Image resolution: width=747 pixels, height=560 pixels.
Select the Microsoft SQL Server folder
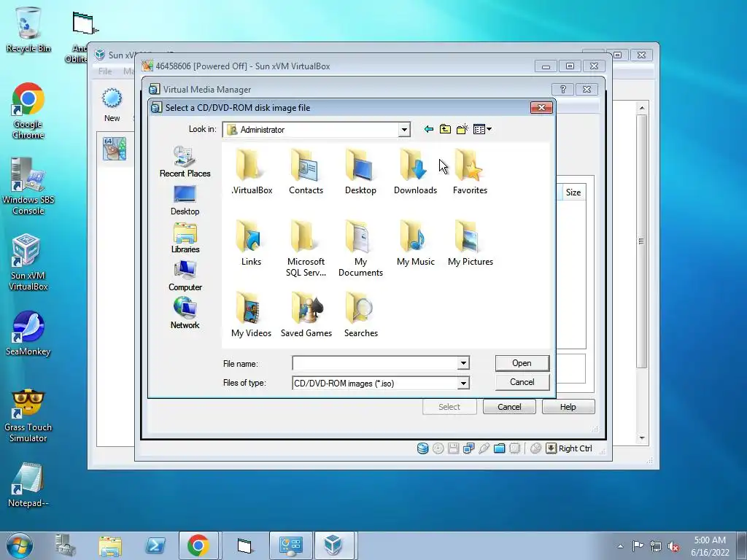[306, 249]
